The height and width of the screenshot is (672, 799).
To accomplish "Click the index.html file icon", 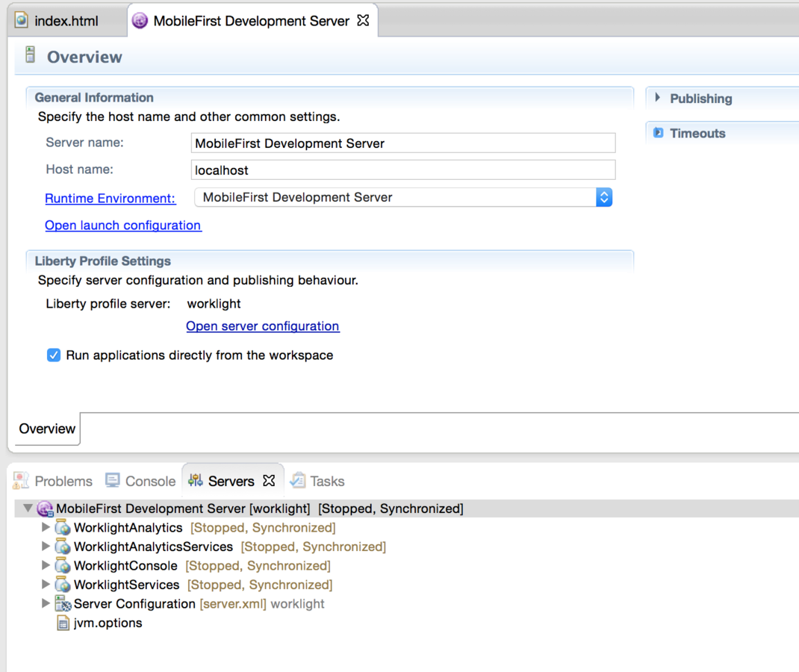I will [x=22, y=20].
